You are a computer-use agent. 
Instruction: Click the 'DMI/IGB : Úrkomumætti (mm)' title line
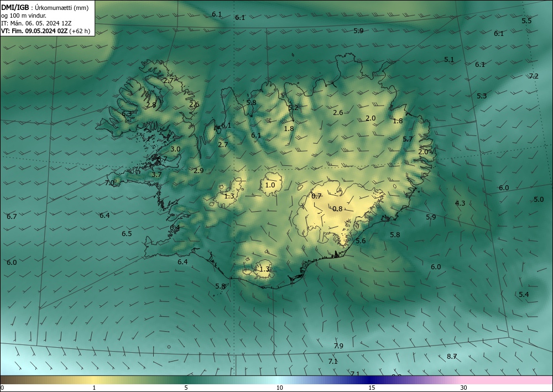(x=45, y=8)
